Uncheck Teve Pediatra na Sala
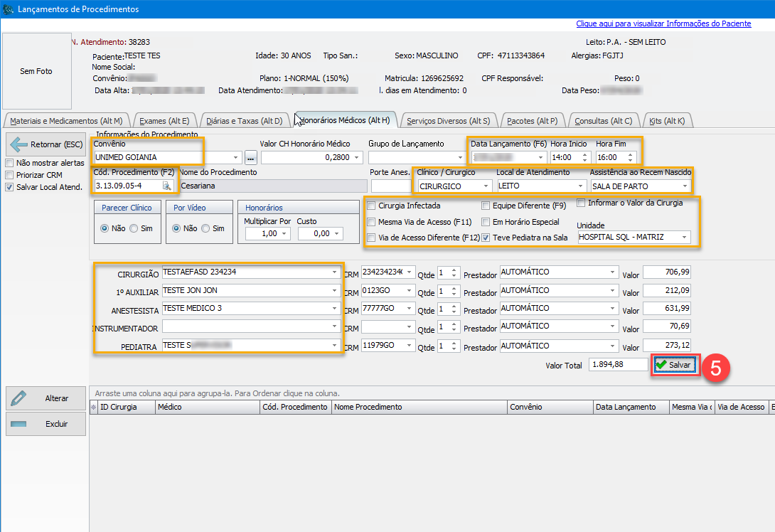 486,238
